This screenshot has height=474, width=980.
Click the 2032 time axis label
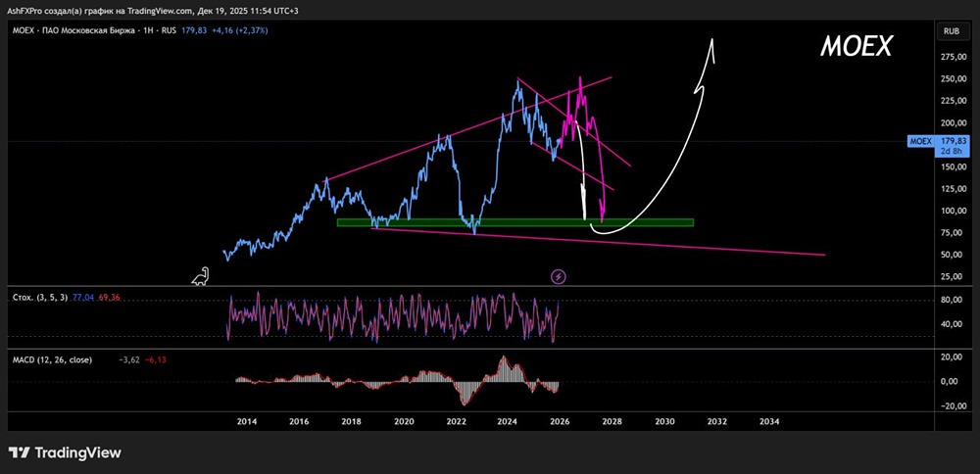717,421
